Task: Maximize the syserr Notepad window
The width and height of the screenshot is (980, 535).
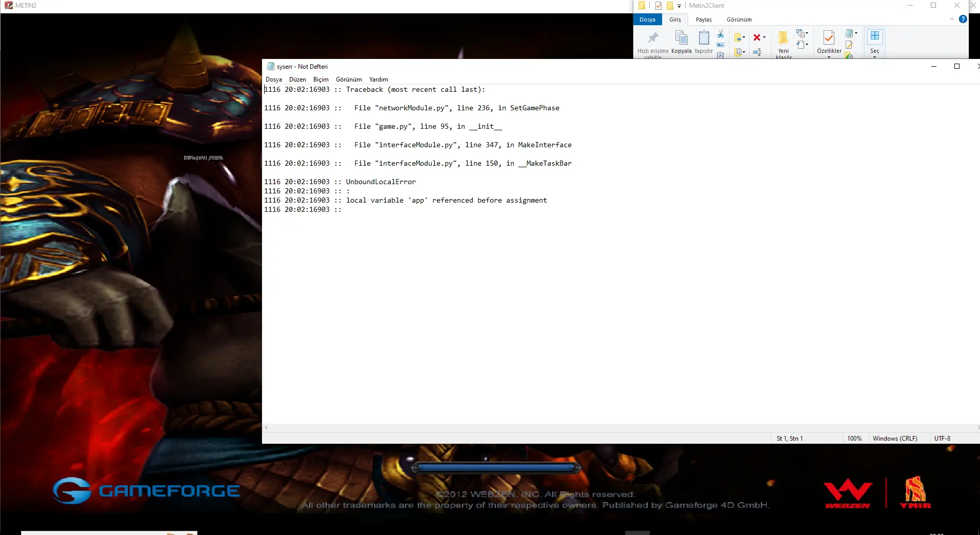Action: [956, 66]
